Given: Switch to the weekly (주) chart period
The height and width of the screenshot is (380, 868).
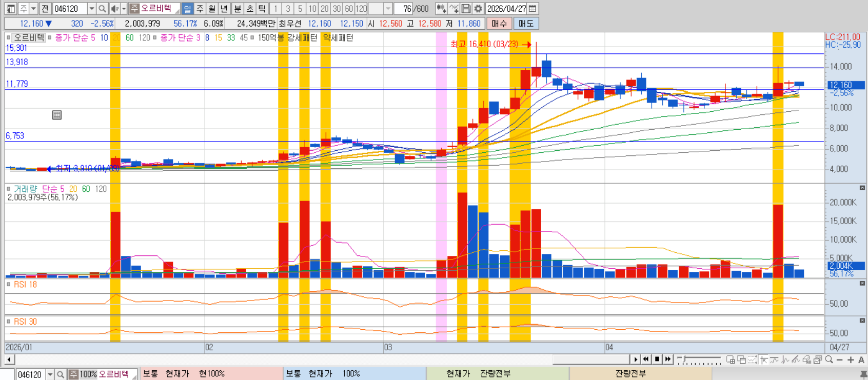Looking at the screenshot, I should pos(200,9).
